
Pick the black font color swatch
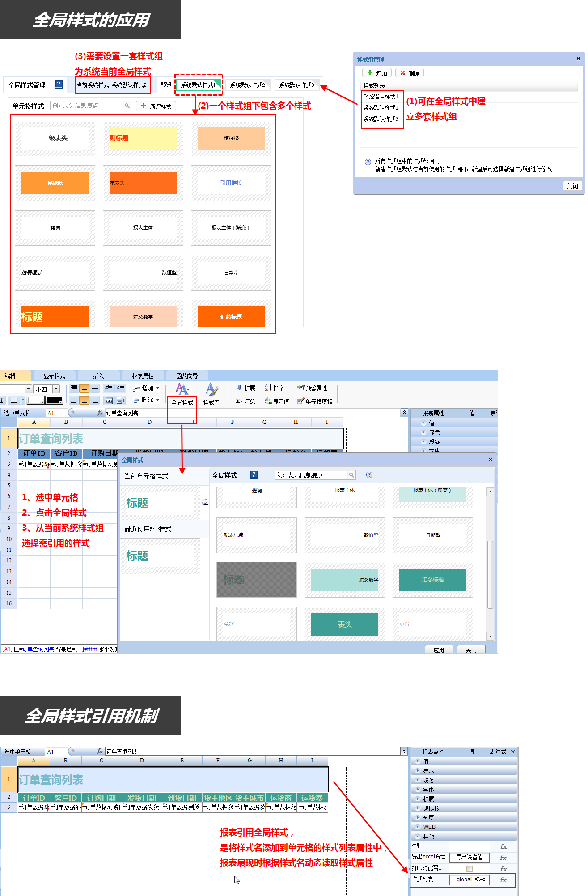pos(54,400)
